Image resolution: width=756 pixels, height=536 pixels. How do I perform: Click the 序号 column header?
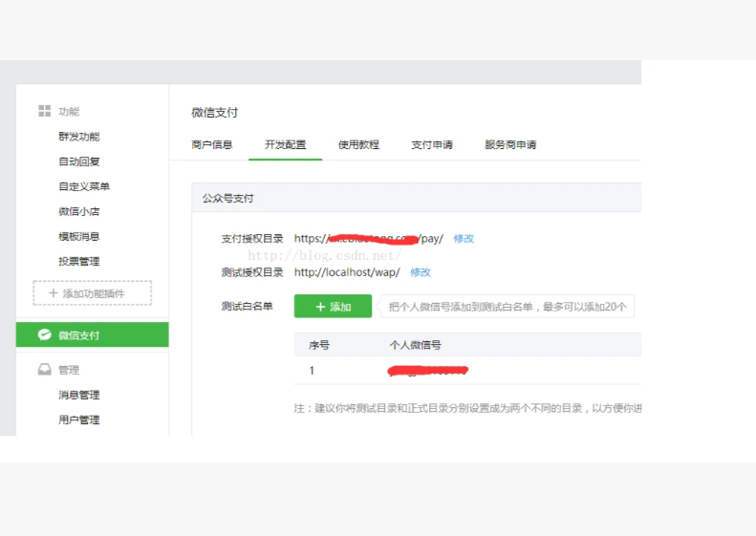point(319,345)
